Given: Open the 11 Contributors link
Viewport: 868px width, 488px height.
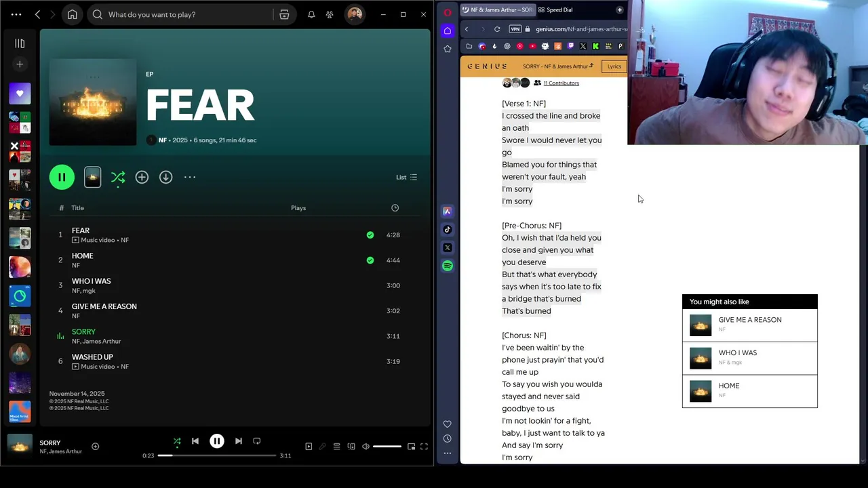Looking at the screenshot, I should pos(561,83).
